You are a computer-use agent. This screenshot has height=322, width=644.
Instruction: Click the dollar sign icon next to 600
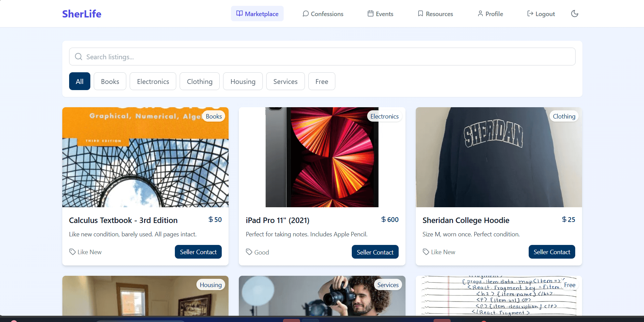coord(384,220)
